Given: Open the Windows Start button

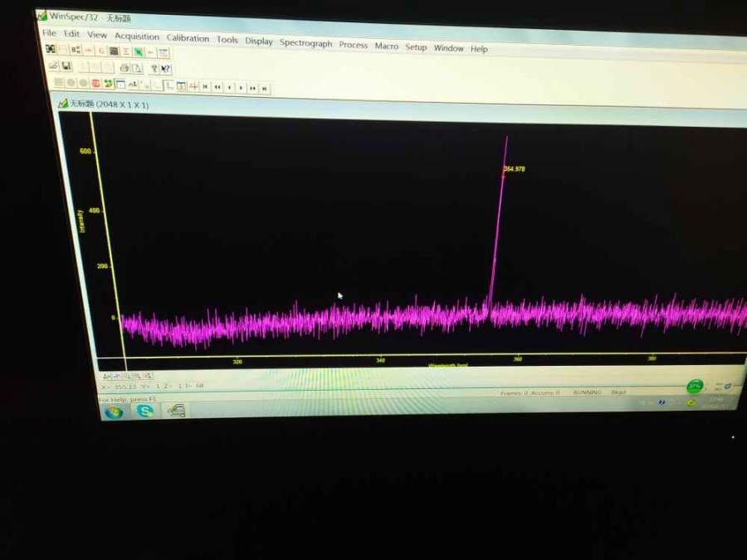Looking at the screenshot, I should click(x=114, y=412).
